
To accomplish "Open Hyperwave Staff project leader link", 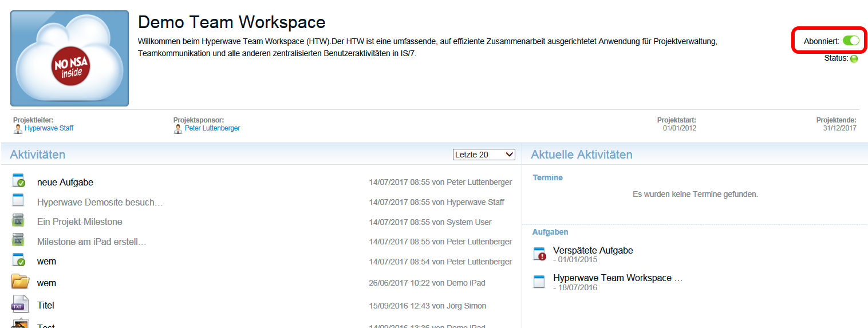I will [49, 128].
